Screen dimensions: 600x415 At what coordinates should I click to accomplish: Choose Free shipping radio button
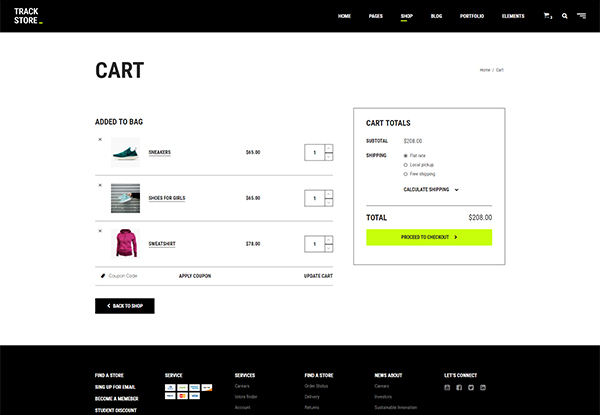pyautogui.click(x=405, y=174)
